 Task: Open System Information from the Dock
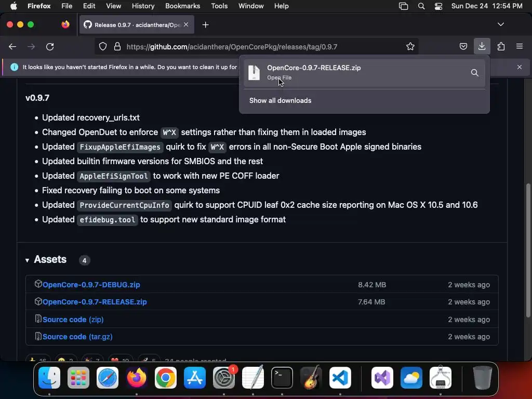441,378
